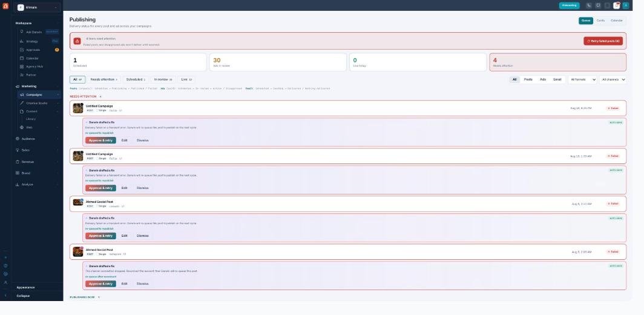Filter by Scheduled status tab
Viewport: 644px width, 315px height.
point(136,79)
